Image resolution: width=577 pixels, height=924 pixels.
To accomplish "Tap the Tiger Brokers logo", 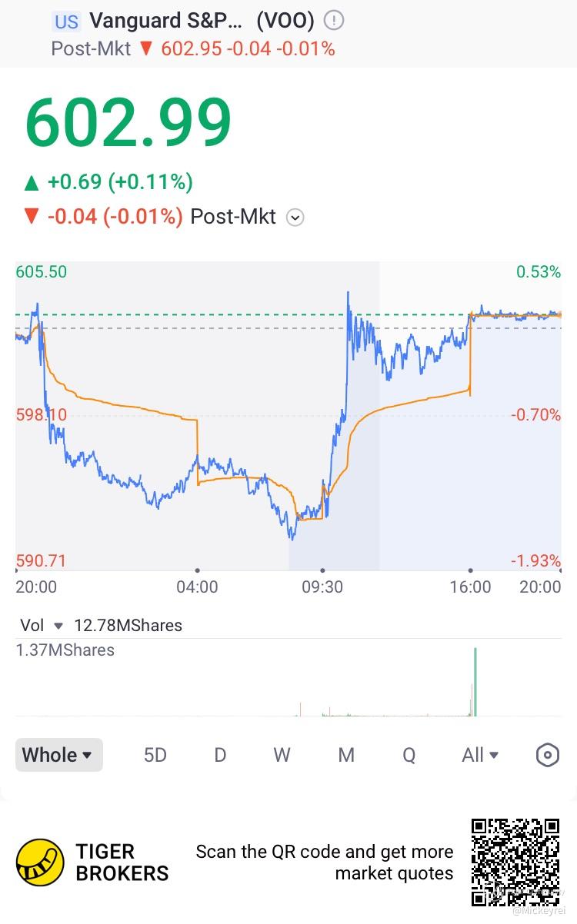I will pyautogui.click(x=41, y=863).
